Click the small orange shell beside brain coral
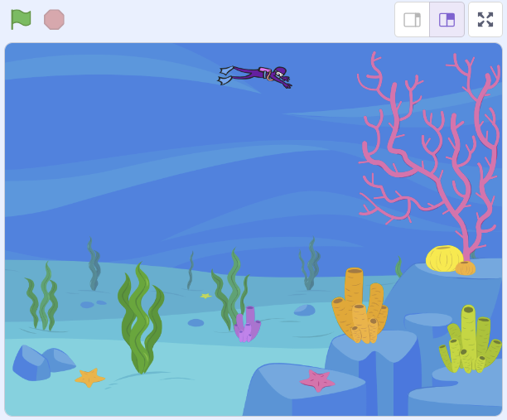The height and width of the screenshot is (420, 507). click(466, 268)
